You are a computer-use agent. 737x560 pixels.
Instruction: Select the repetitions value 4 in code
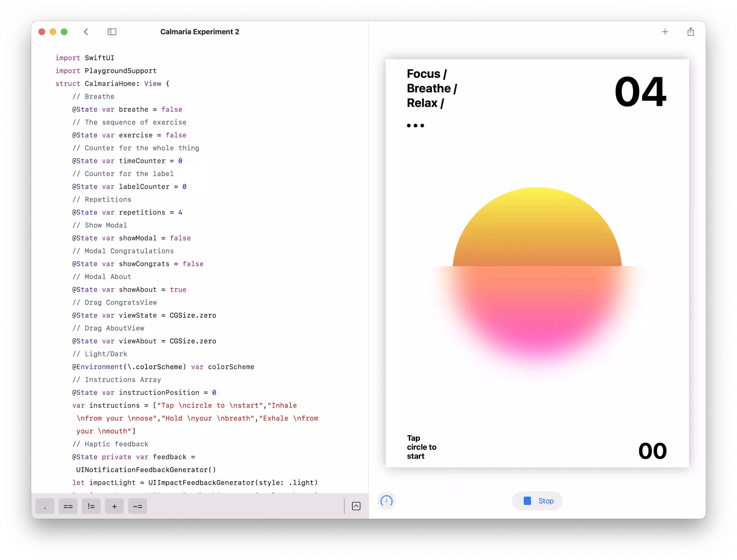[x=180, y=212]
